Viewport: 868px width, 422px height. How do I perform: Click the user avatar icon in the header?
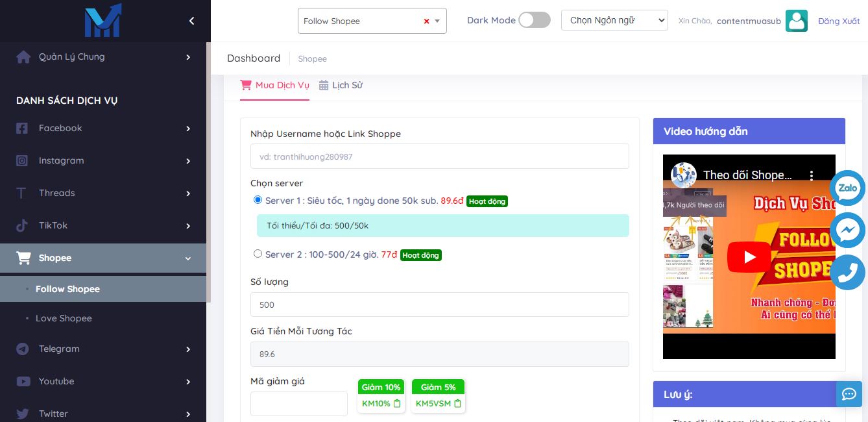click(x=797, y=21)
